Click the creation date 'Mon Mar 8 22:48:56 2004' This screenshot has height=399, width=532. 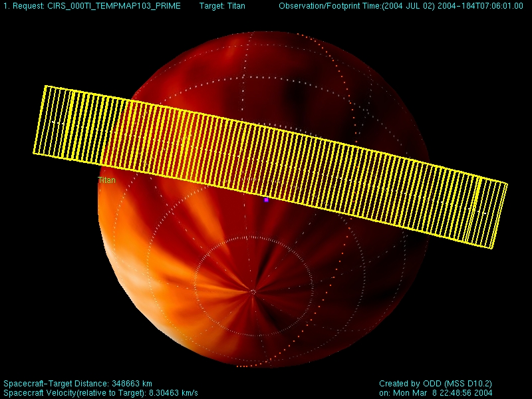pos(442,393)
